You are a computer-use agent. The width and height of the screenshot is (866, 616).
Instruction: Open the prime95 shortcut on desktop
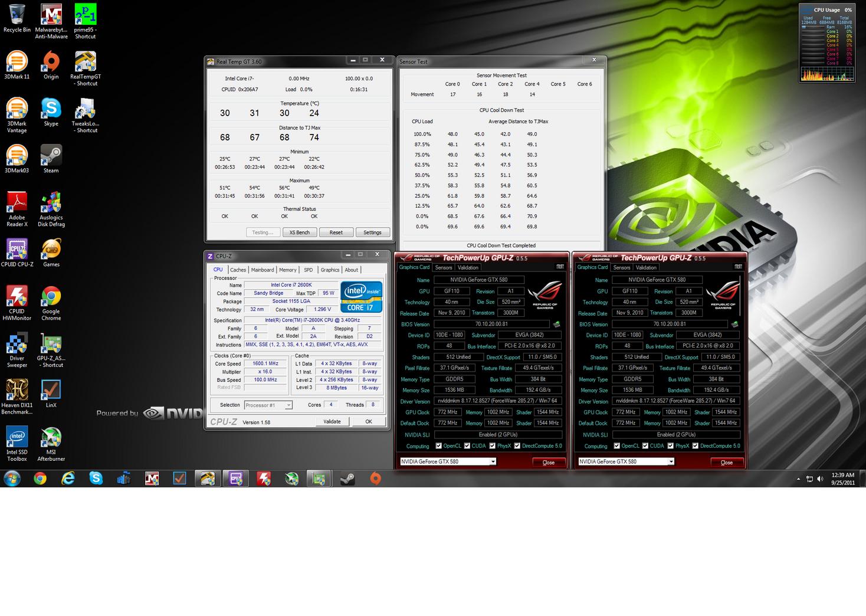pos(86,22)
